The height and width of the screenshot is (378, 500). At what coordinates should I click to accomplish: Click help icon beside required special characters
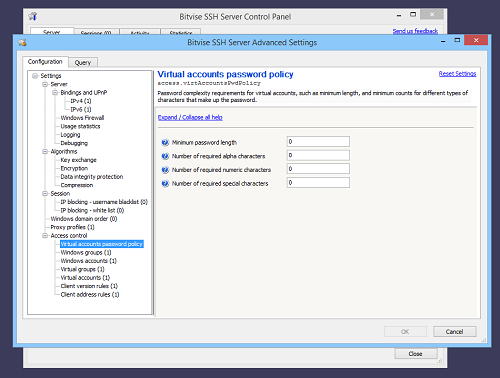tap(165, 184)
